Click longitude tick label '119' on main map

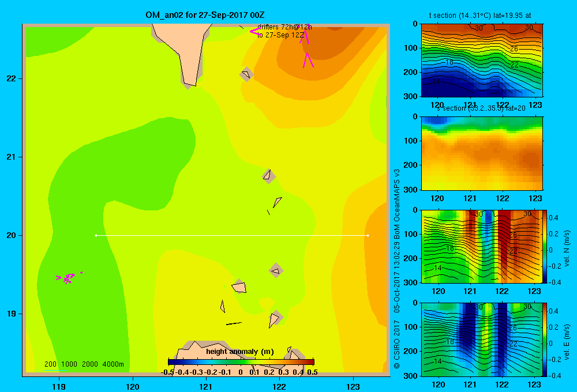pyautogui.click(x=59, y=386)
